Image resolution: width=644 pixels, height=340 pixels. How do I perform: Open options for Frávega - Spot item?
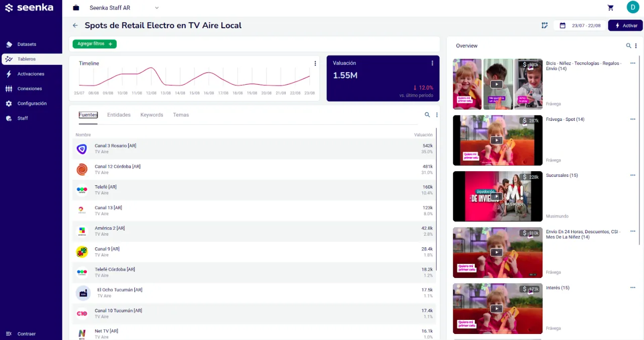coord(632,119)
